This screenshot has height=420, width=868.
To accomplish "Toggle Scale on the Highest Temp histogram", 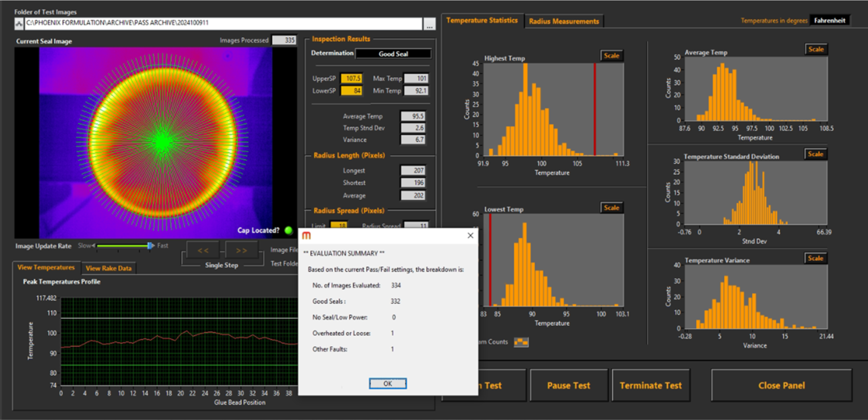I will (x=611, y=56).
